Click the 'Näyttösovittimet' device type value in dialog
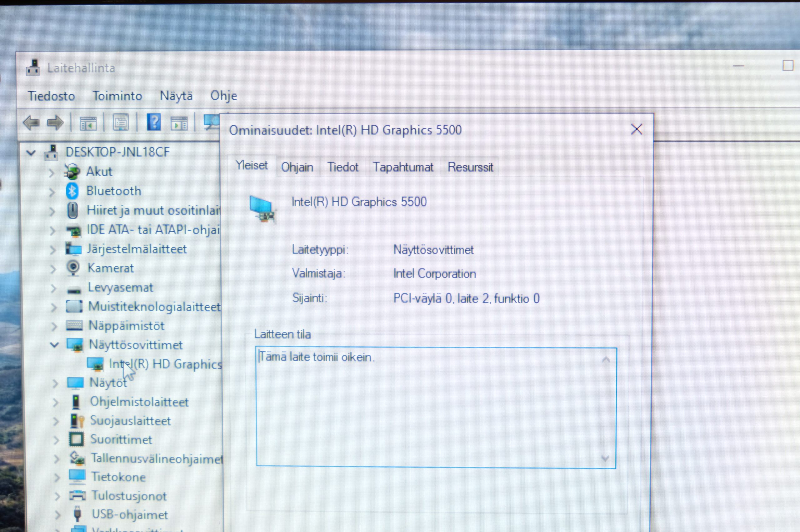This screenshot has width=800, height=532. point(433,250)
